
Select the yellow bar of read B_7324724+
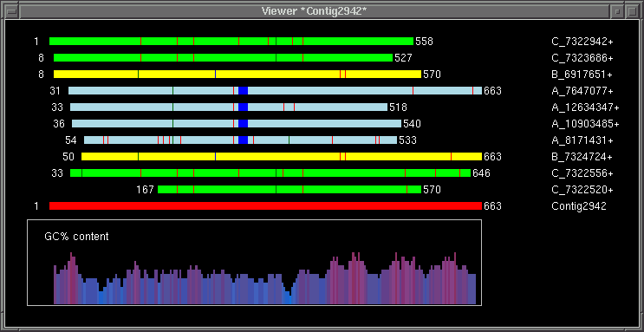[282, 156]
